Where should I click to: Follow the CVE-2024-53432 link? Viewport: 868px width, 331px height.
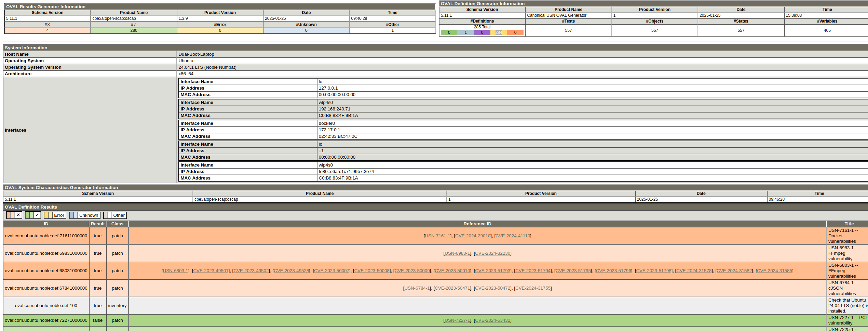click(x=492, y=320)
